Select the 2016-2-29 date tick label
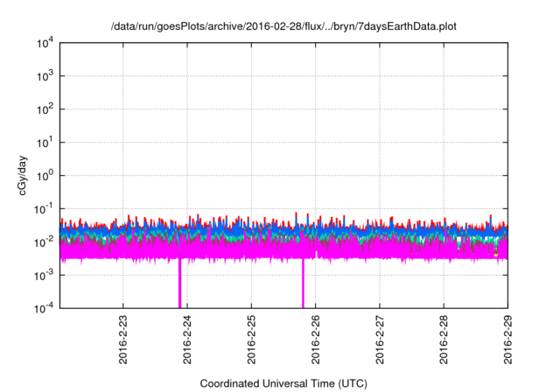The width and height of the screenshot is (560, 392). click(x=507, y=339)
